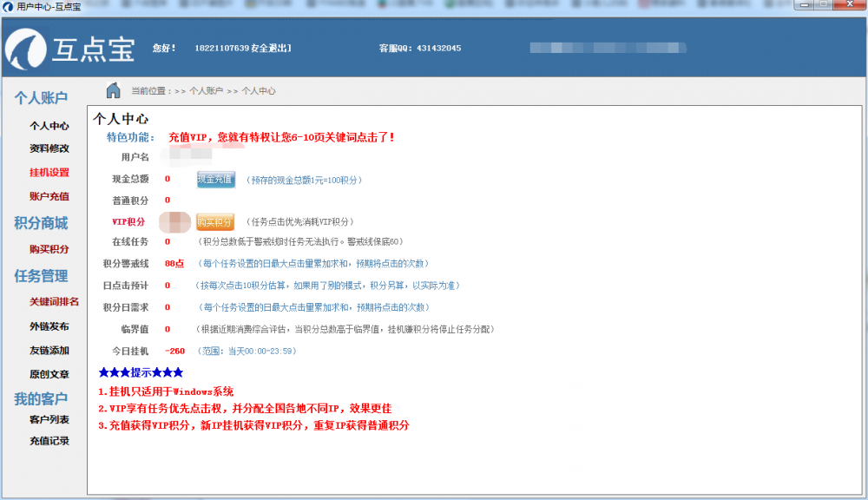Click 个人账户 in the breadcrumb
Image resolution: width=868 pixels, height=500 pixels.
206,91
